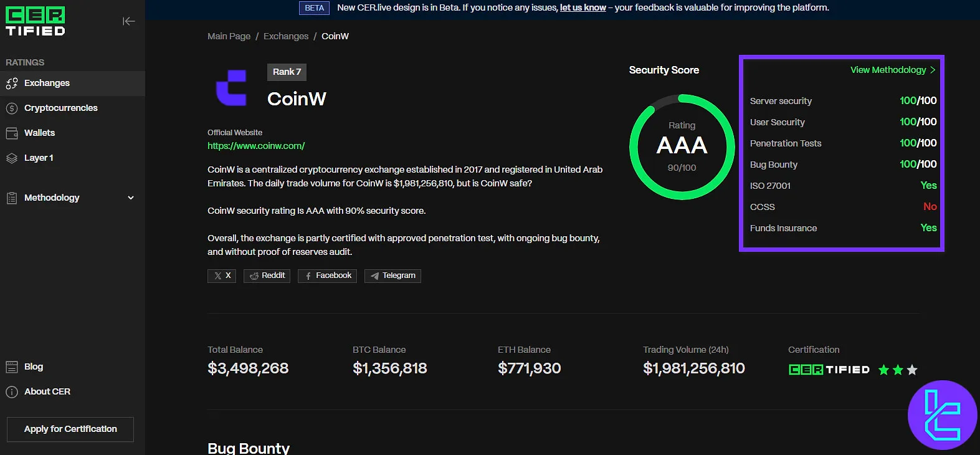Click the CCSS No row

point(843,206)
